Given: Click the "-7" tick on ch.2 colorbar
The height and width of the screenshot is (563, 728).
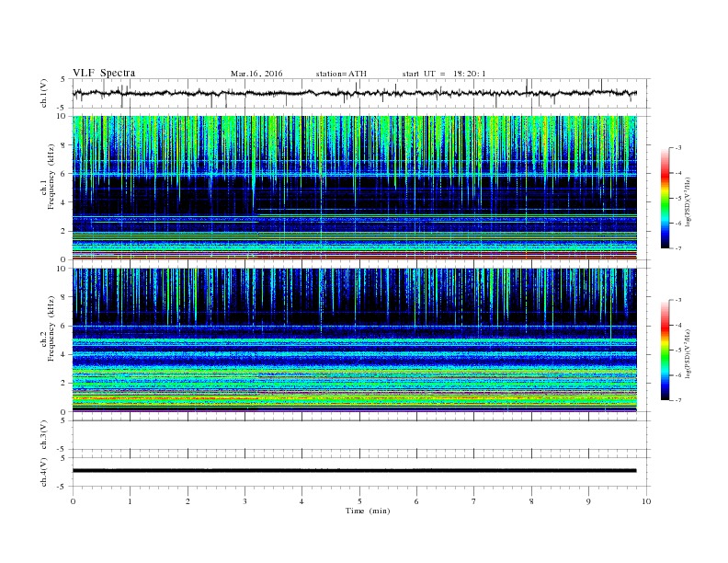Looking at the screenshot, I should click(677, 400).
